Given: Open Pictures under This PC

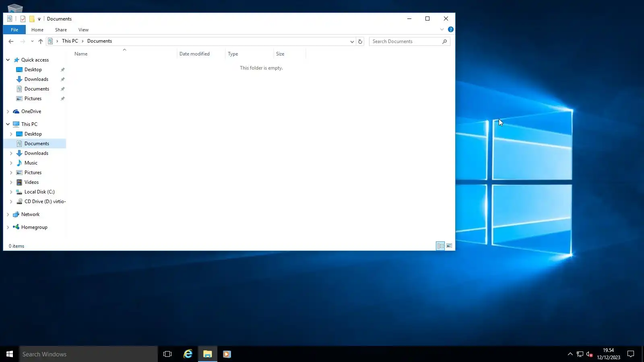Looking at the screenshot, I should 33,173.
